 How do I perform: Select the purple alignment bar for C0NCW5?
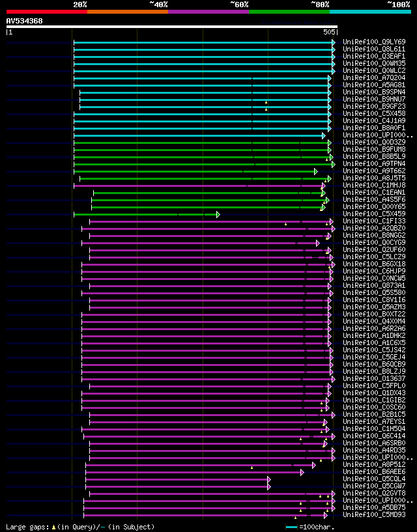click(x=206, y=279)
